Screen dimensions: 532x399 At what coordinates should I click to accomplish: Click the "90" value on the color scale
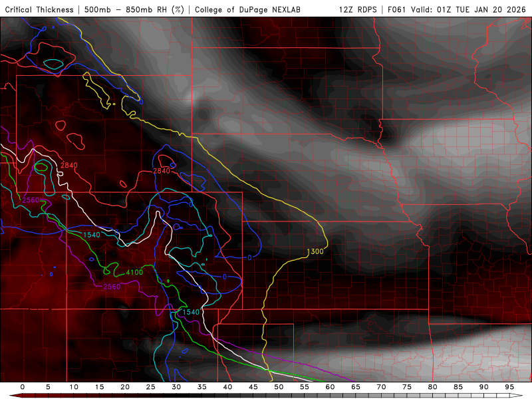coord(483,387)
